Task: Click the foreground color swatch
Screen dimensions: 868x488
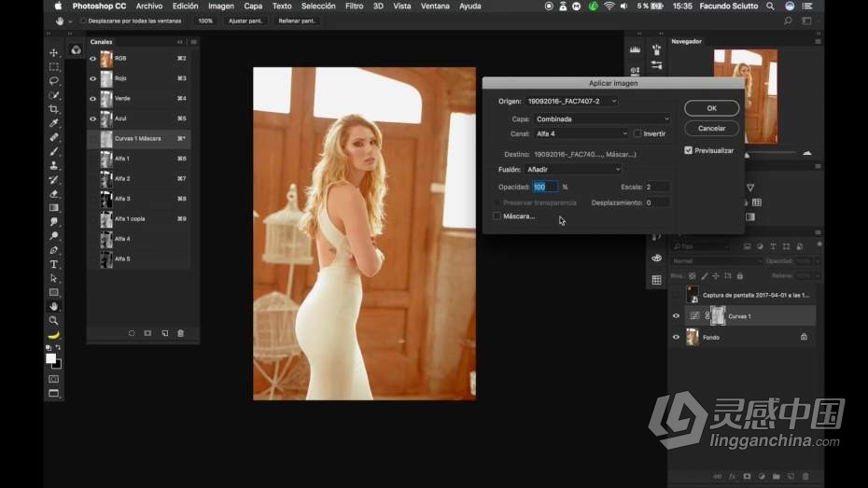Action: (50, 358)
